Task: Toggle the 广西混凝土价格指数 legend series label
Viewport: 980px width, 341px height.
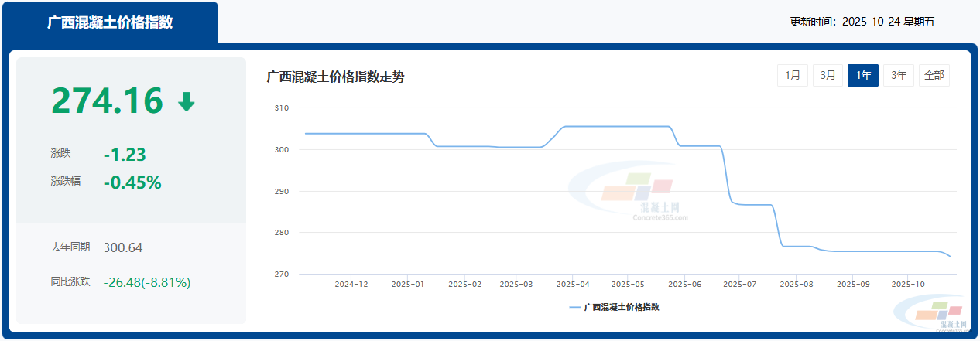Action: tap(622, 307)
